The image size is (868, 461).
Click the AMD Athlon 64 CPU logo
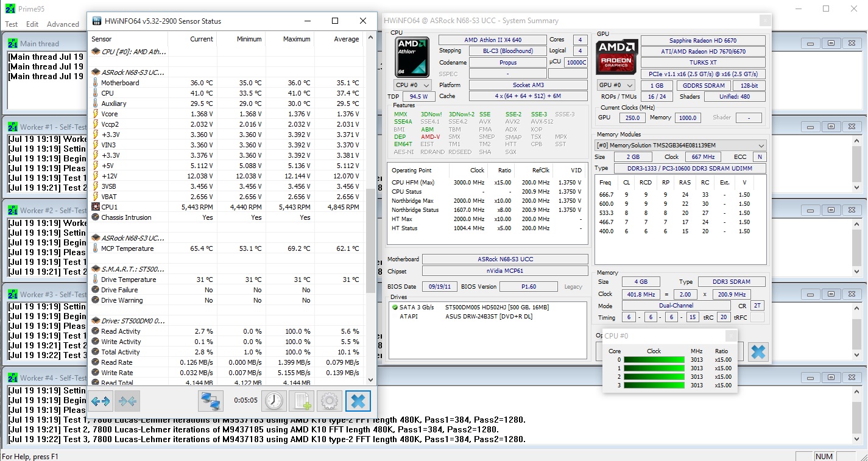tap(412, 57)
